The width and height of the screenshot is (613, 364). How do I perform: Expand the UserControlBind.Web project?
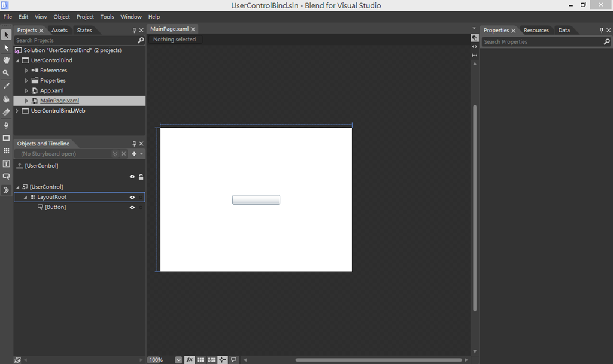click(17, 111)
